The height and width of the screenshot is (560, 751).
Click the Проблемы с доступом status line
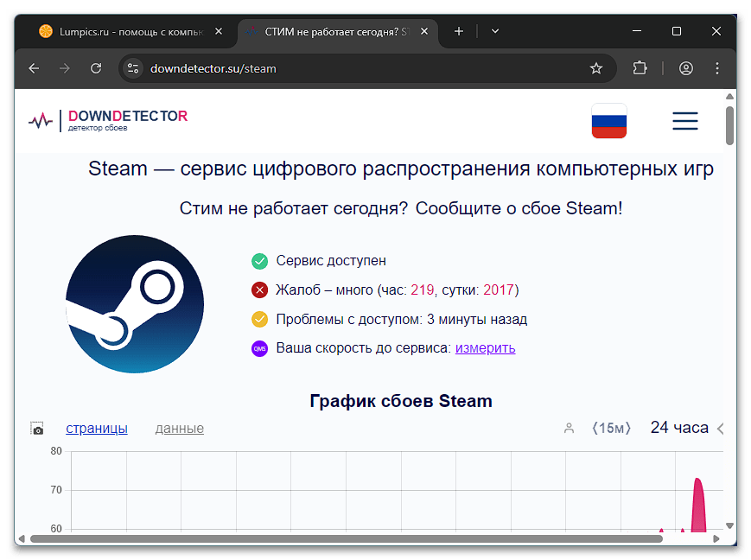click(x=401, y=319)
